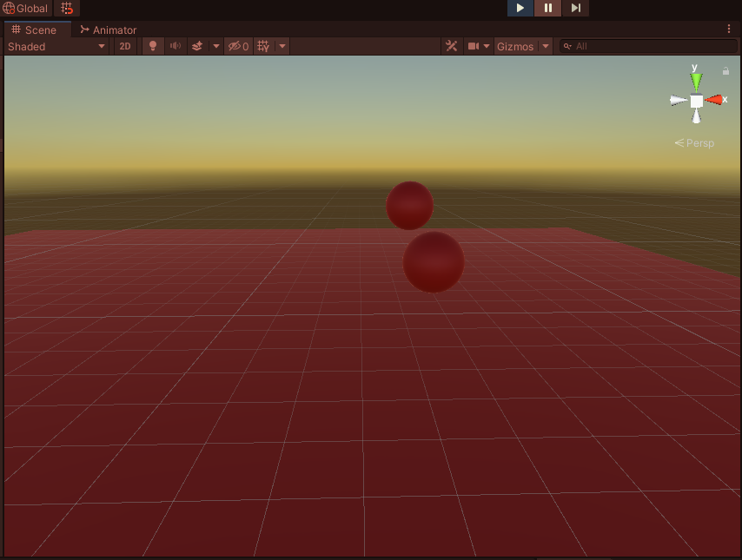The image size is (742, 560).
Task: Toggle skybox and effects visibility
Action: point(199,46)
